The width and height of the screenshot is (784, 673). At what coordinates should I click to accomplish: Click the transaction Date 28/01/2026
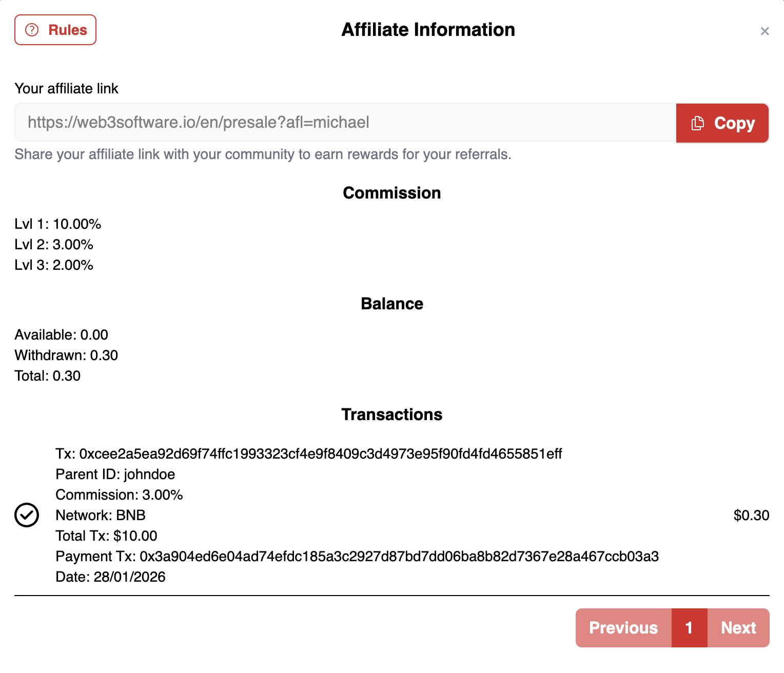point(110,577)
